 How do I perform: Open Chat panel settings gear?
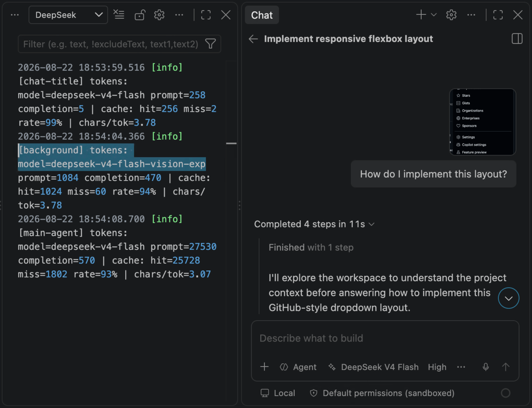point(451,15)
